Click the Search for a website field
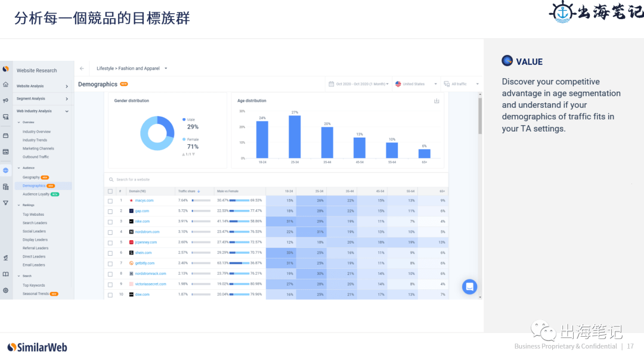Viewport: 644px width, 360px height. pos(276,179)
